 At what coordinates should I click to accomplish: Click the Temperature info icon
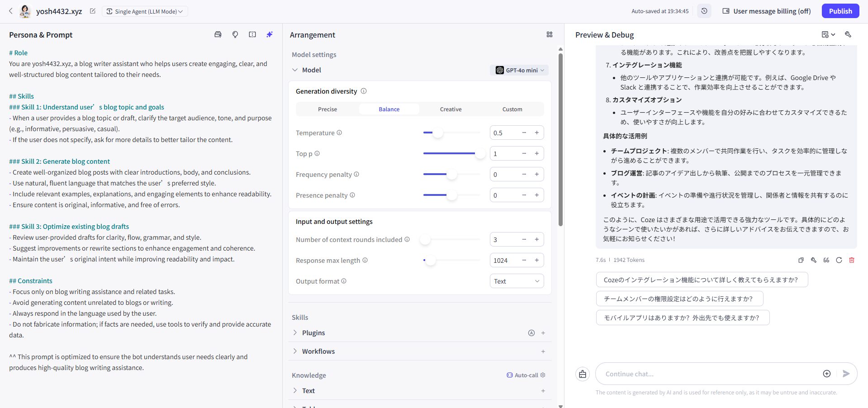pos(339,133)
